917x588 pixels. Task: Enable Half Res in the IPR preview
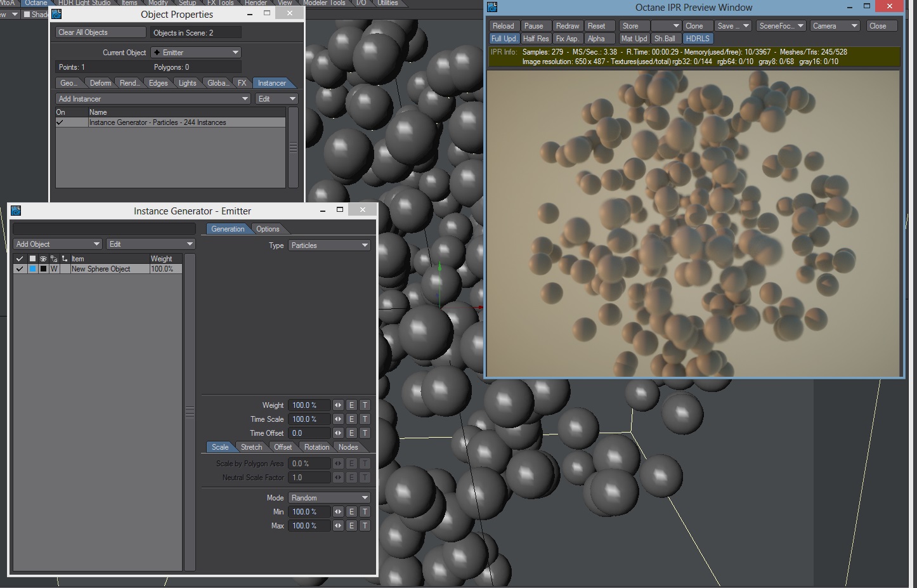coord(536,39)
